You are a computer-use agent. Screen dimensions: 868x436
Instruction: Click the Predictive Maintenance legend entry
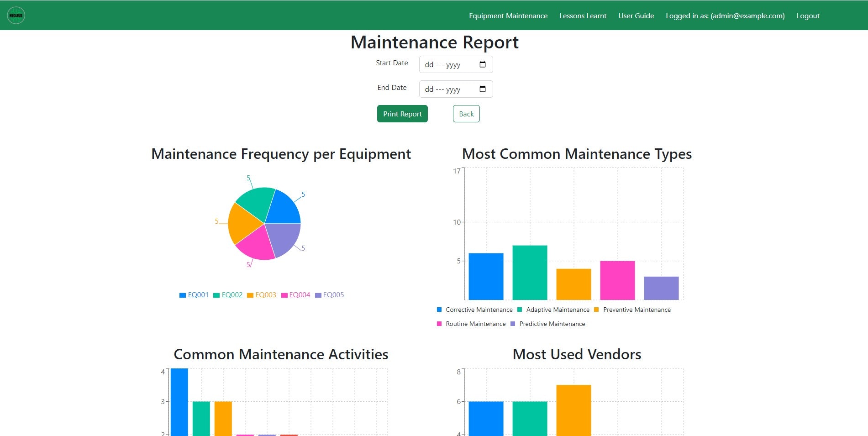tap(548, 324)
